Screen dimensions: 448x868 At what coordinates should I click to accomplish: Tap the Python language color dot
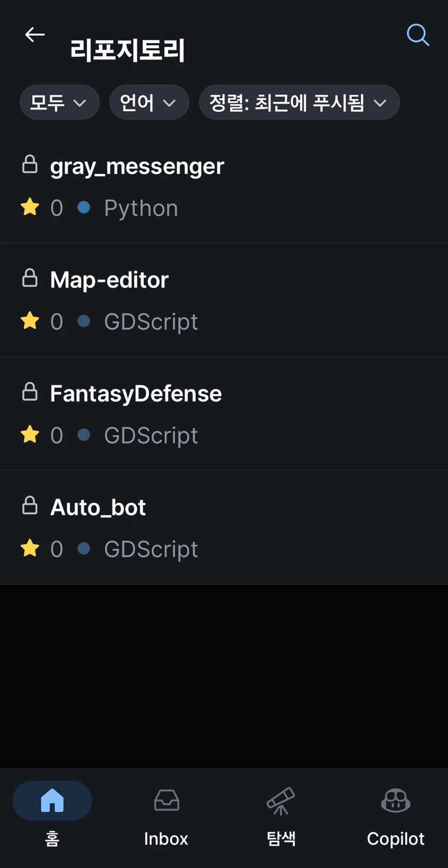(x=84, y=207)
